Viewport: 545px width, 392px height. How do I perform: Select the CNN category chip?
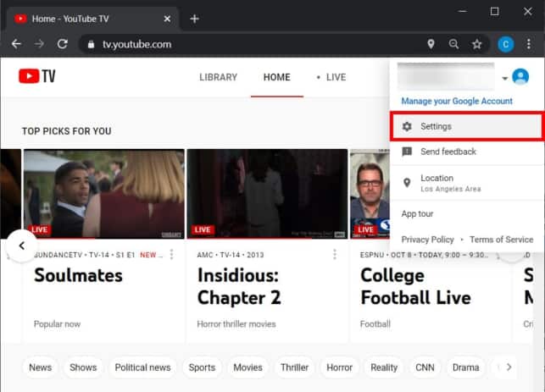[x=425, y=367]
